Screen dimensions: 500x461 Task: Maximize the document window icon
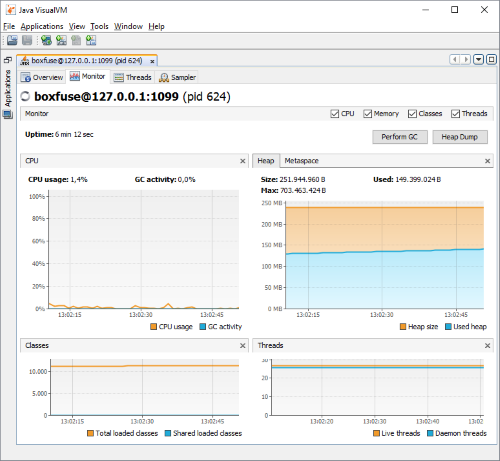point(491,60)
